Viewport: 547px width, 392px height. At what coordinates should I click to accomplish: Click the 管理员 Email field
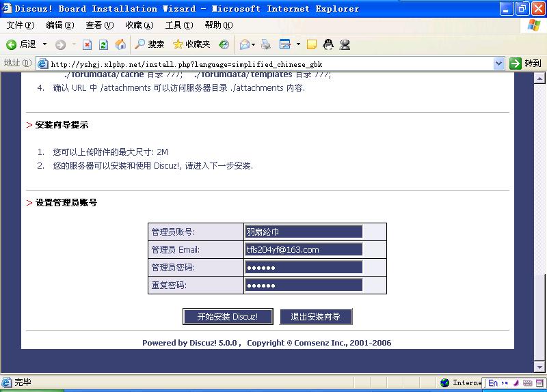coord(304,249)
